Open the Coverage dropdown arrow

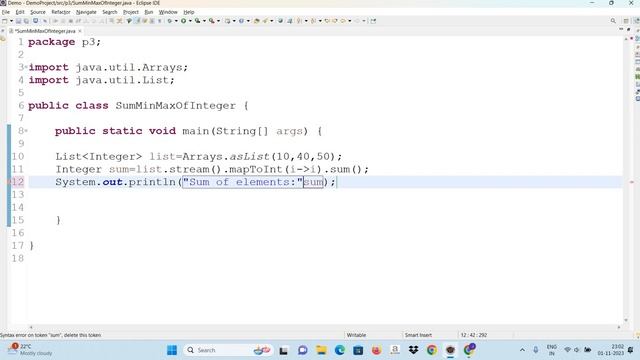point(204,21)
